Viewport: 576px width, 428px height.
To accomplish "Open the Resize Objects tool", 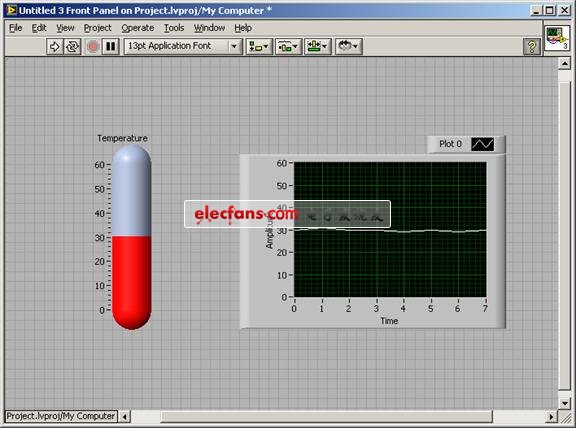I will coord(318,47).
